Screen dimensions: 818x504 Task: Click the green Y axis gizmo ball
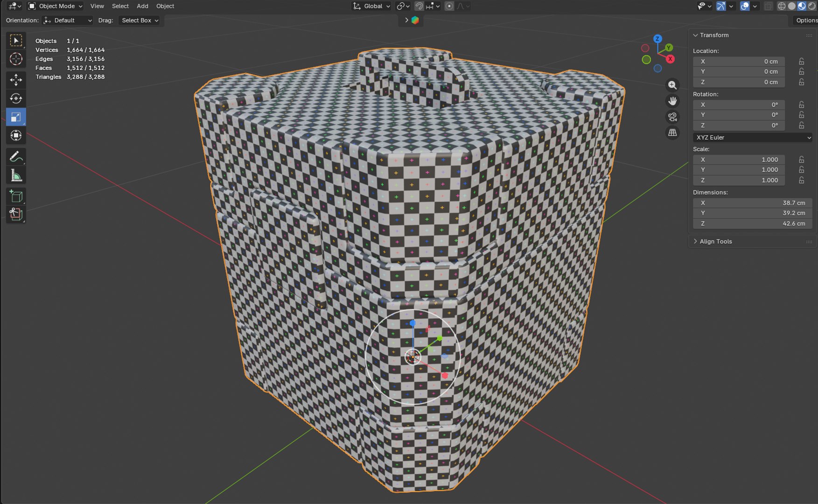669,48
